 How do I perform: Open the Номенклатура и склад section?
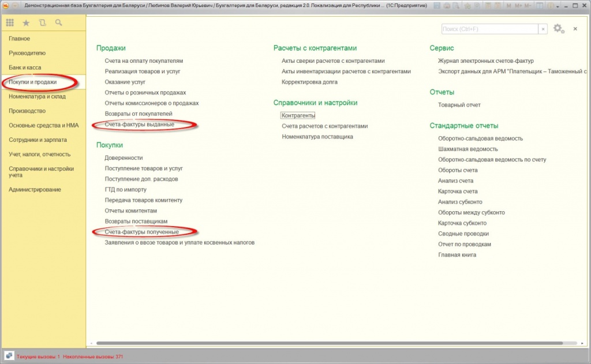(x=37, y=96)
